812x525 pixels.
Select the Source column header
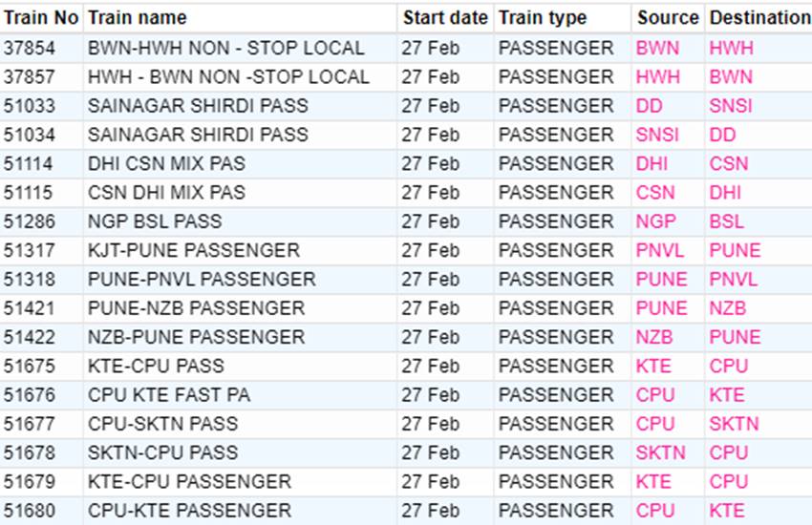click(668, 18)
